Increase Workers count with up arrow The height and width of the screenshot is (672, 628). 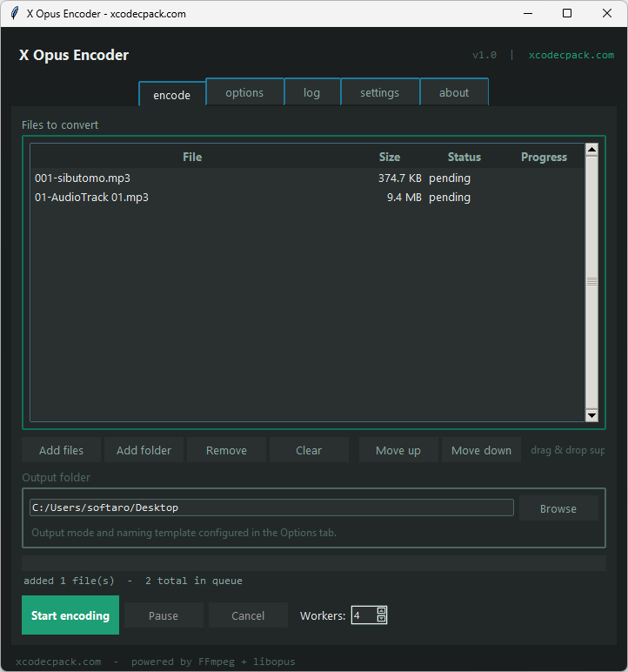coord(381,611)
